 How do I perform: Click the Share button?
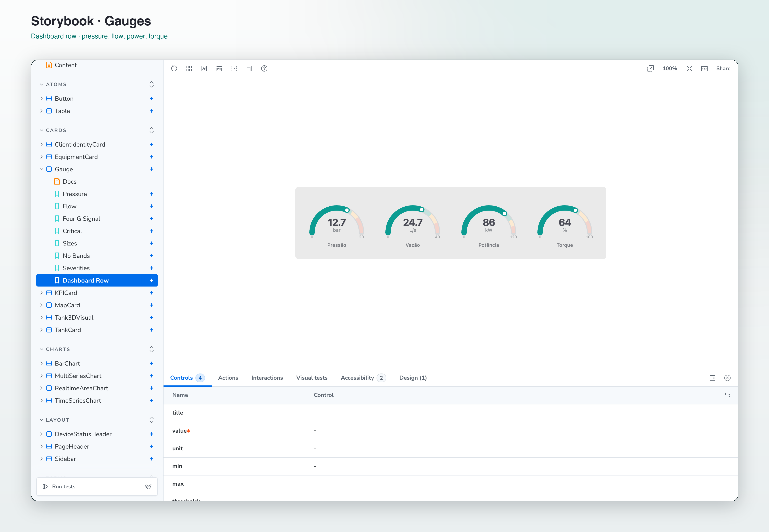[x=723, y=68]
